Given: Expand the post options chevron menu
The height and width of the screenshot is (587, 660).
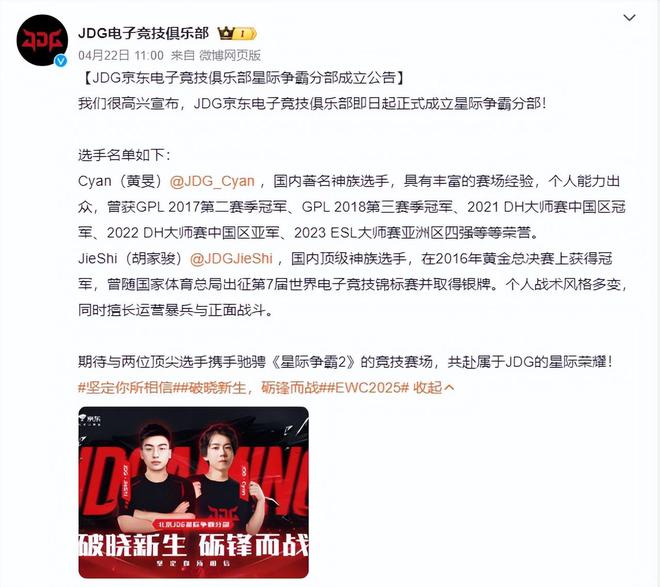Looking at the screenshot, I should tap(629, 18).
